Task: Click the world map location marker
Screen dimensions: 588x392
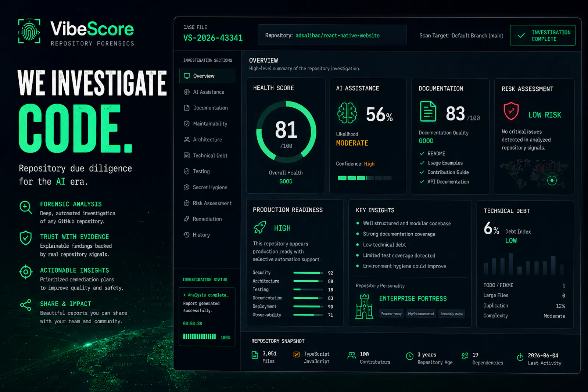Action: click(552, 180)
